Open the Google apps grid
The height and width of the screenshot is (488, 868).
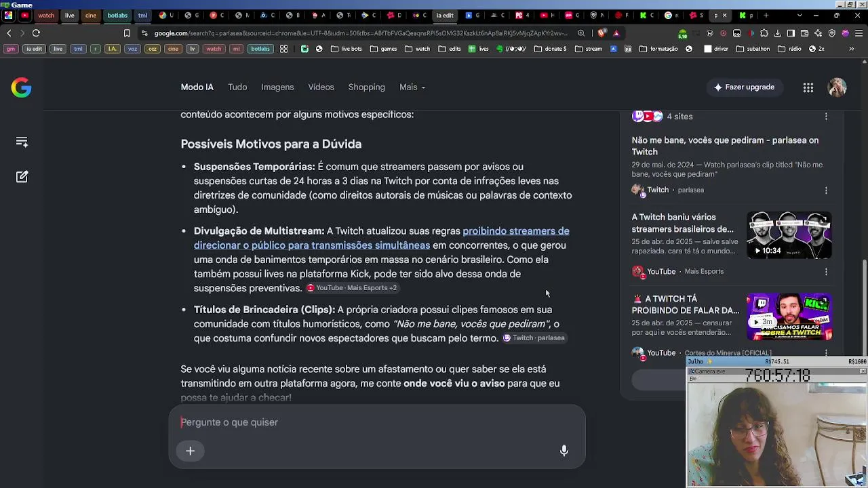(x=808, y=87)
